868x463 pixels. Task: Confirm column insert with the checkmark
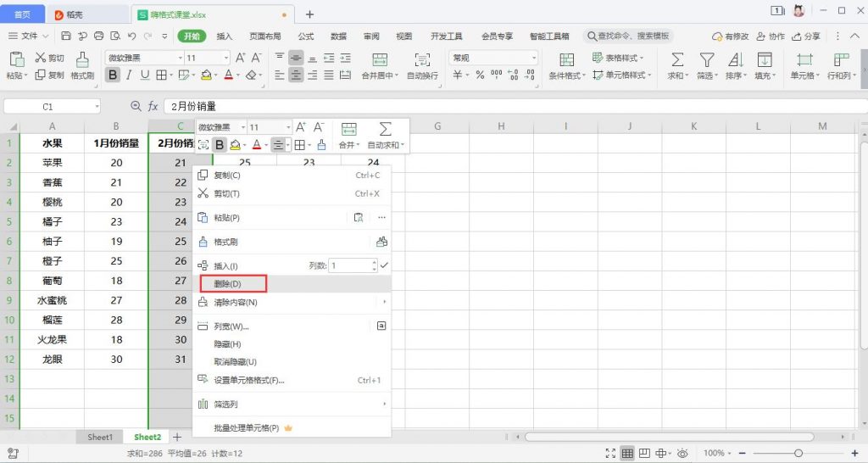[x=384, y=265]
